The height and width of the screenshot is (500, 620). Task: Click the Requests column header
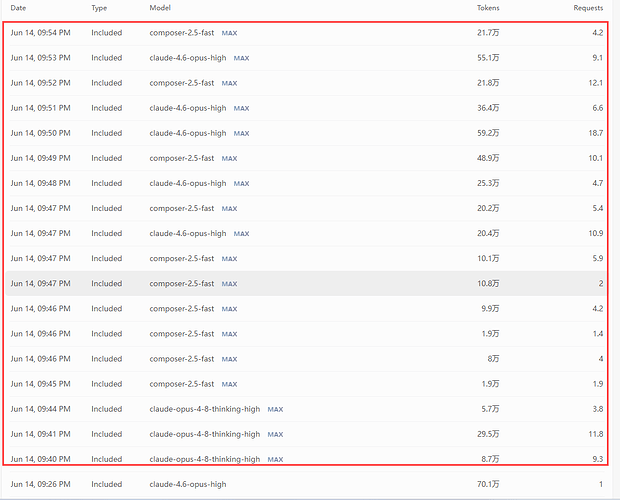click(x=588, y=8)
